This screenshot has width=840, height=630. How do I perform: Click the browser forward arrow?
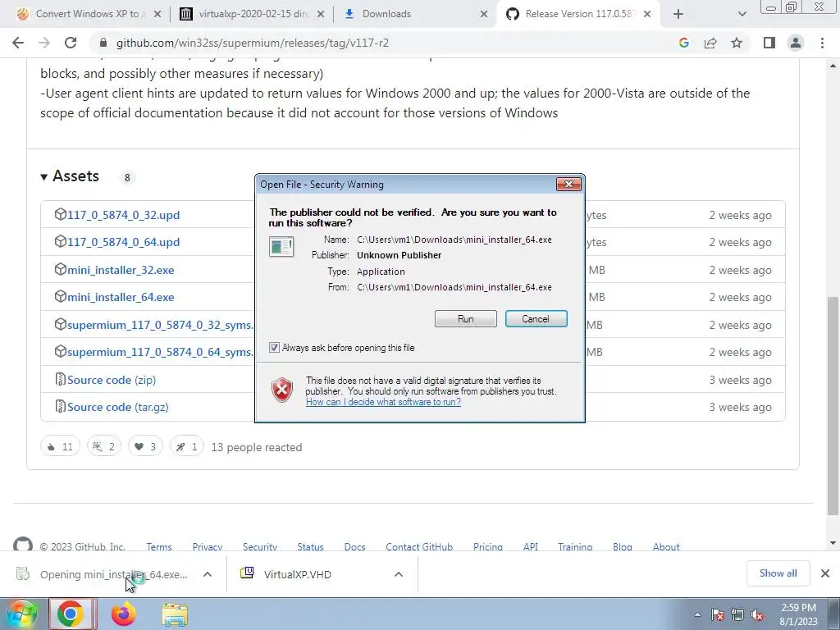pyautogui.click(x=44, y=43)
